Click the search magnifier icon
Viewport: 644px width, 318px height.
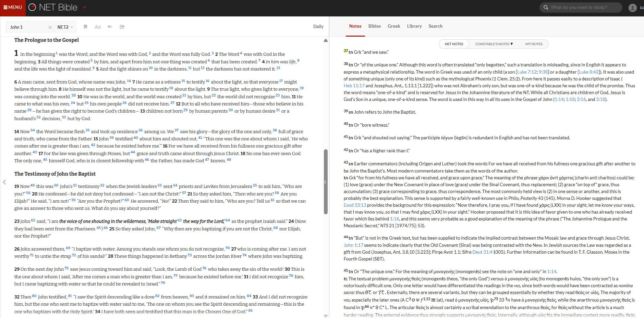pyautogui.click(x=546, y=8)
